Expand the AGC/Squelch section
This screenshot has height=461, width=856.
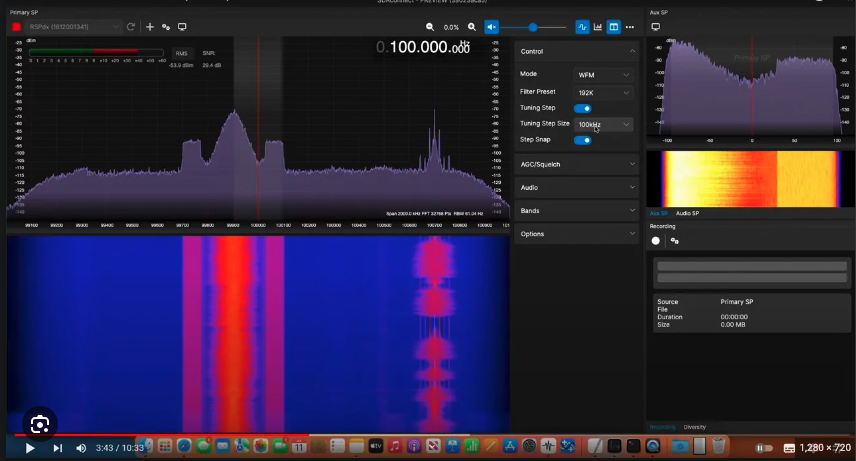(576, 164)
